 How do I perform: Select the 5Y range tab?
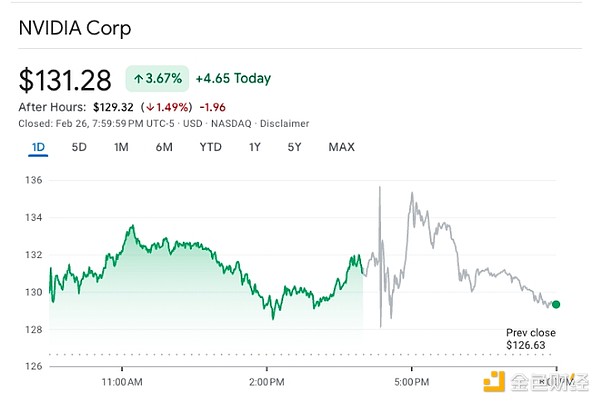295,148
